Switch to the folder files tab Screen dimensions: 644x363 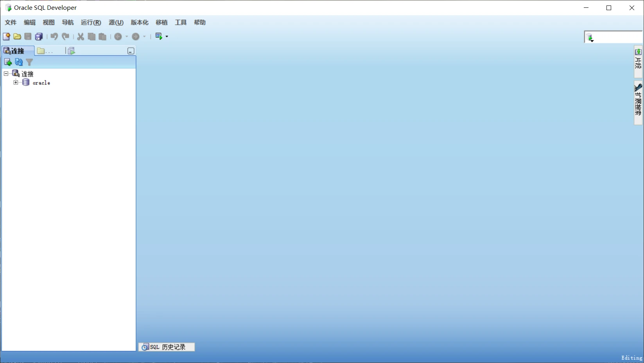(x=45, y=51)
